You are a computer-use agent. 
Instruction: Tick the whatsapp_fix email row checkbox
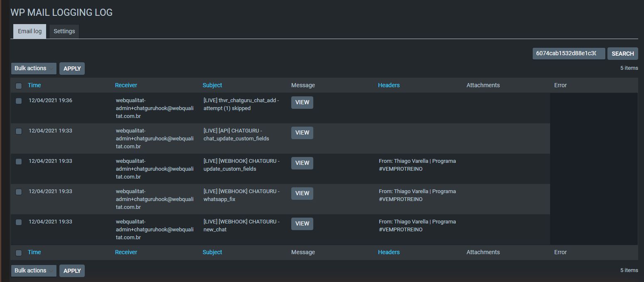[19, 192]
